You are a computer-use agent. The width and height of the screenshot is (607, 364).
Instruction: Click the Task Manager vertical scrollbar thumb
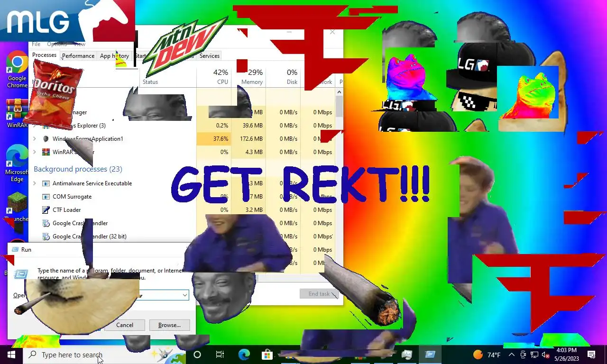339,106
